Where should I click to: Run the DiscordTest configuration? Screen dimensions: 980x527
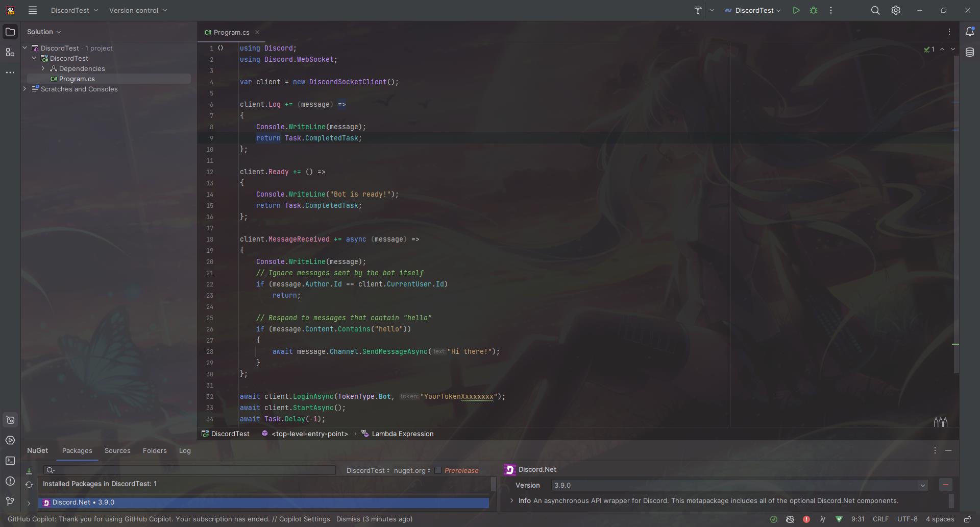click(796, 10)
